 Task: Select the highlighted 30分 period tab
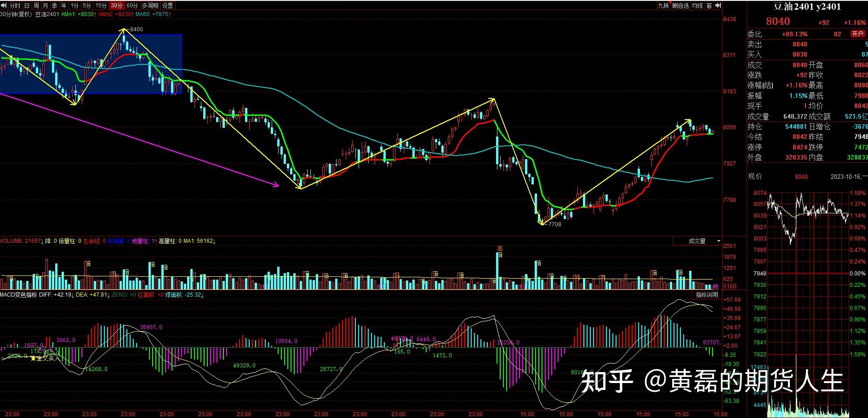pos(117,6)
